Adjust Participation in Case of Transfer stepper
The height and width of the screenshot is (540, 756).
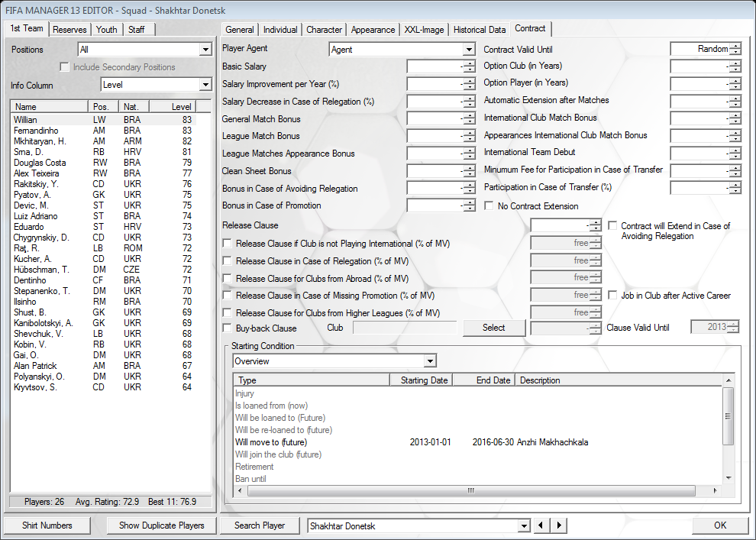pyautogui.click(x=735, y=188)
